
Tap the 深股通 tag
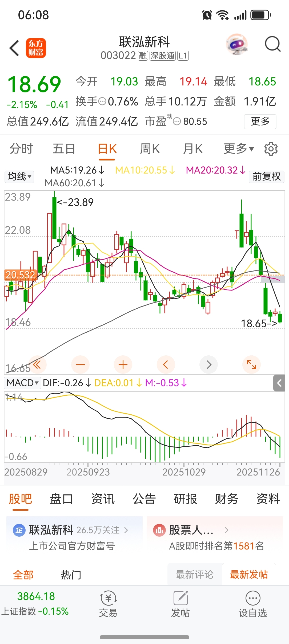click(x=163, y=56)
